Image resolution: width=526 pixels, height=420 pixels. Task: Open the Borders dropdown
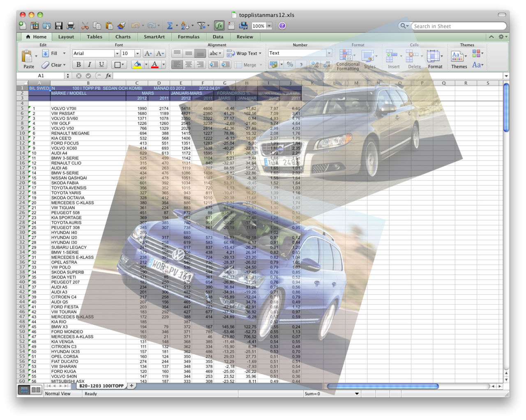[119, 64]
